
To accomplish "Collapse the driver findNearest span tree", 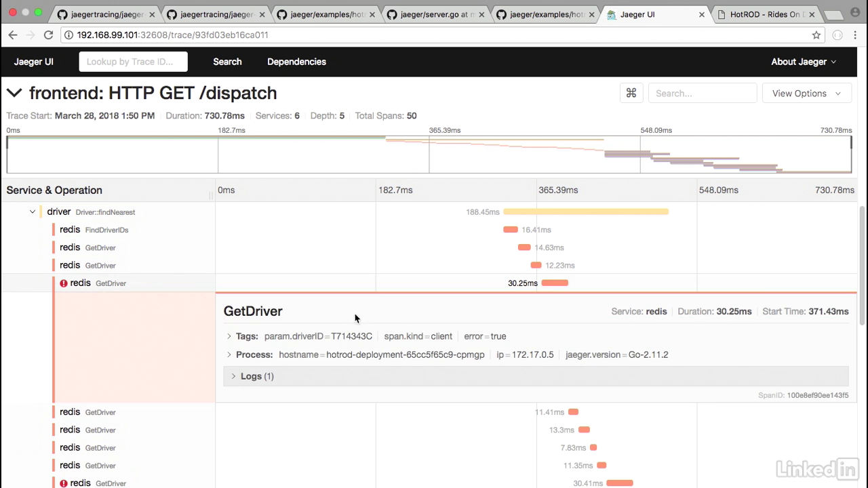I will pyautogui.click(x=32, y=211).
